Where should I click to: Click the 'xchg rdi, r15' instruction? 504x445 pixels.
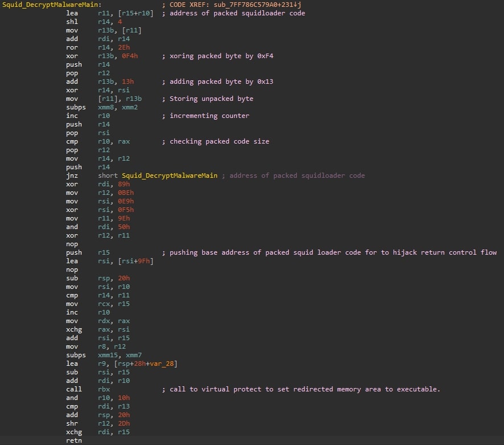point(98,432)
